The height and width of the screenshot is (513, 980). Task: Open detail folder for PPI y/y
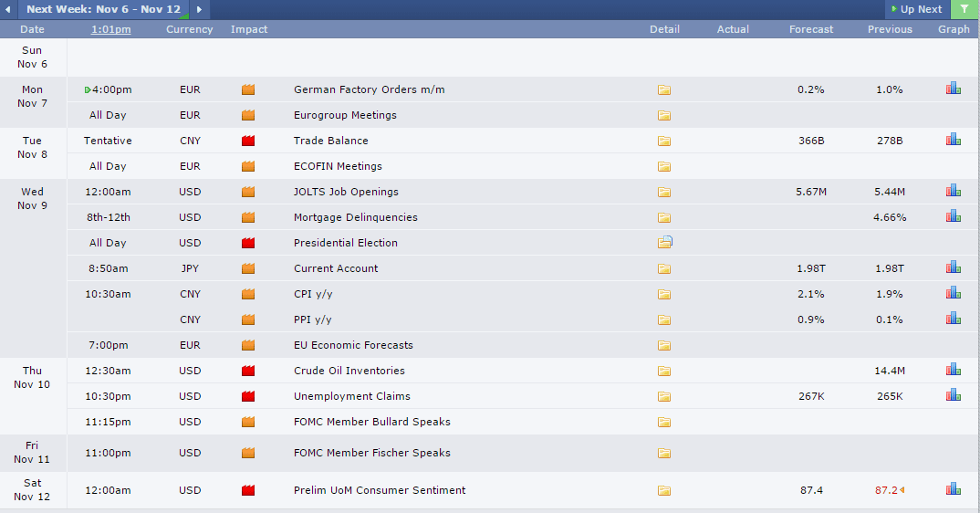664,320
